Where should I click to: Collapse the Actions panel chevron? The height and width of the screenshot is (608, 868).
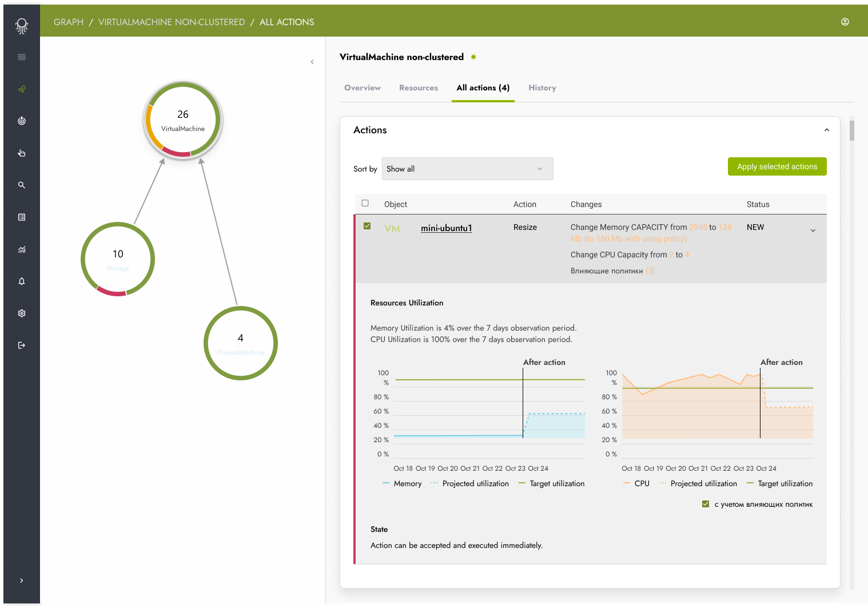827,130
